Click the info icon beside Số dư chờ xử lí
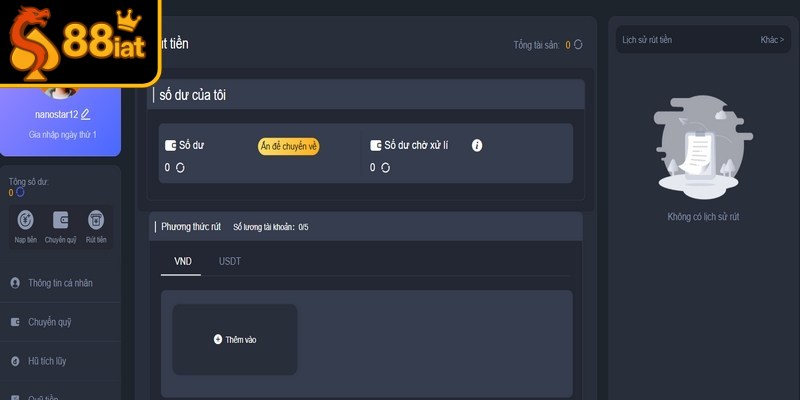The image size is (800, 400). [x=477, y=145]
